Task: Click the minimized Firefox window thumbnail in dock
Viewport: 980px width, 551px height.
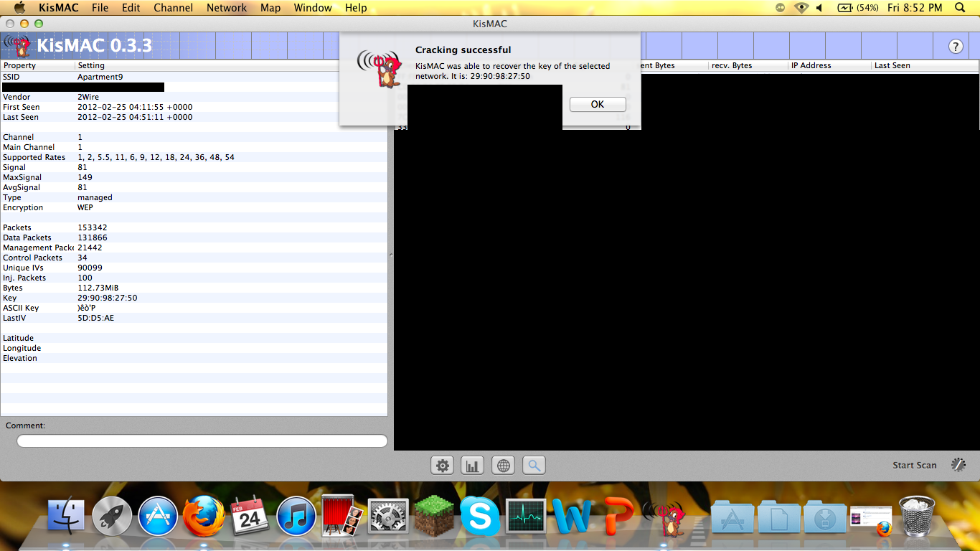Action: 871,520
